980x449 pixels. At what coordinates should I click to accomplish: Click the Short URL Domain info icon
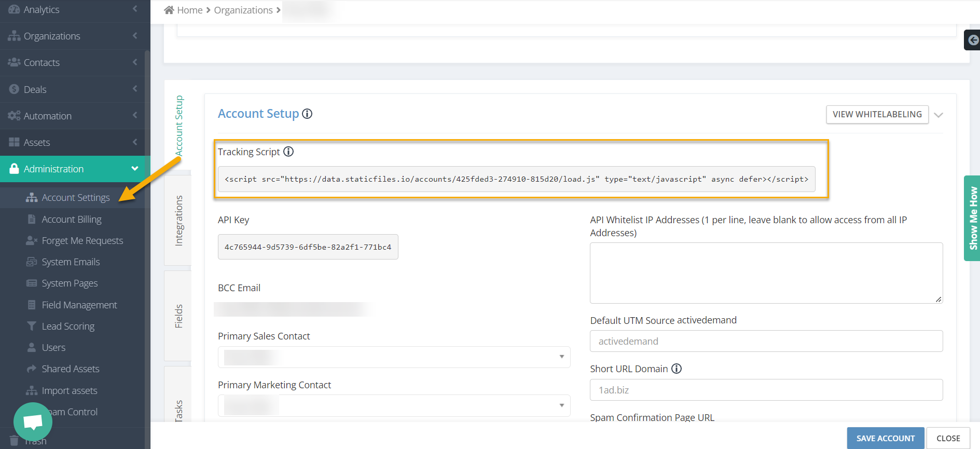[x=677, y=369]
